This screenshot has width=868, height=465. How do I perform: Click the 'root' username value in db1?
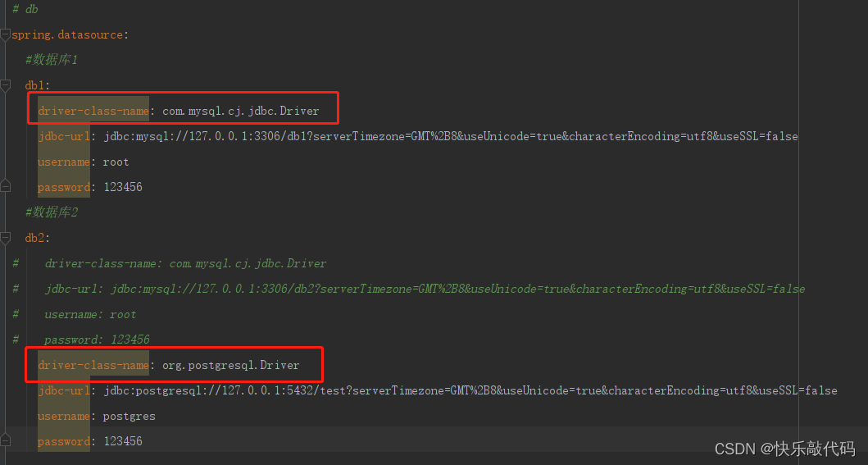click(x=116, y=162)
